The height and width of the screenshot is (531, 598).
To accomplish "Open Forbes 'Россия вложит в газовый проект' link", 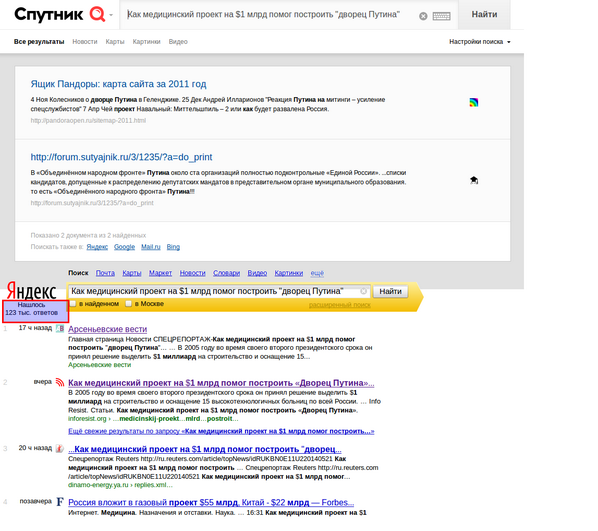I will (x=211, y=502).
